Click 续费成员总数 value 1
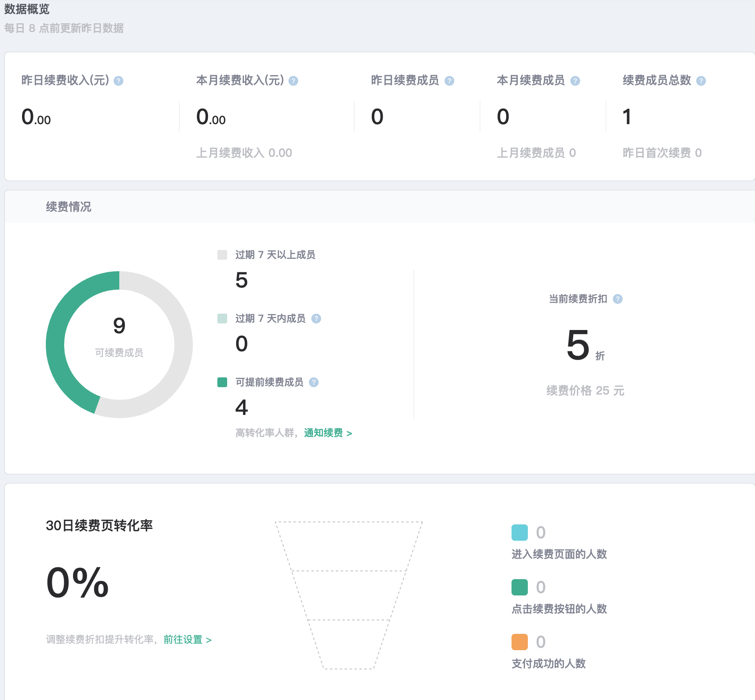Viewport: 755px width, 700px height. pos(627,117)
